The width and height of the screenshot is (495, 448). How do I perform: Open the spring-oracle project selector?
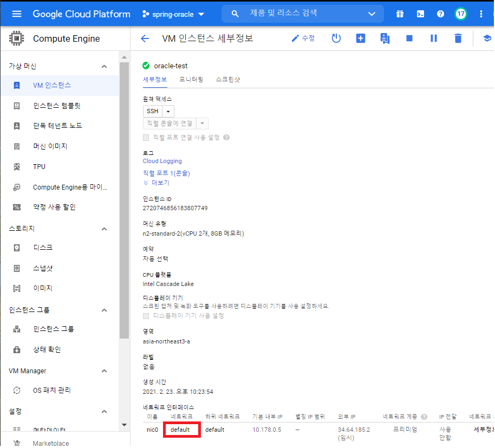(x=173, y=14)
